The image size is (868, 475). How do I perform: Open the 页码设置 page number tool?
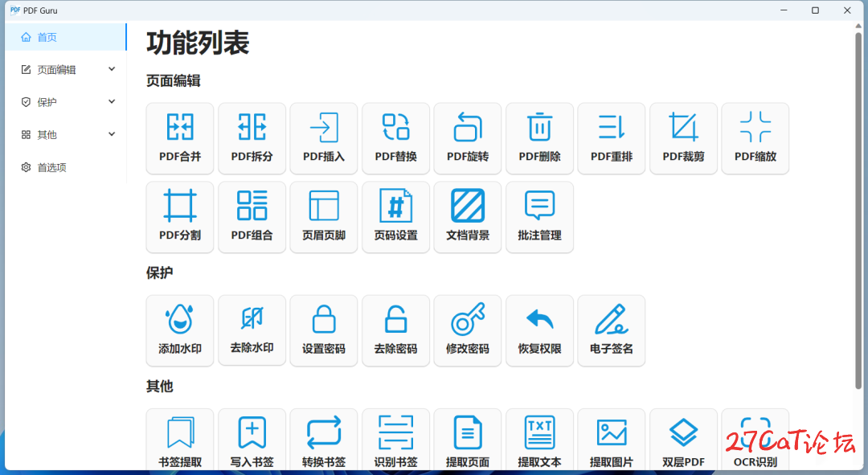tap(395, 217)
